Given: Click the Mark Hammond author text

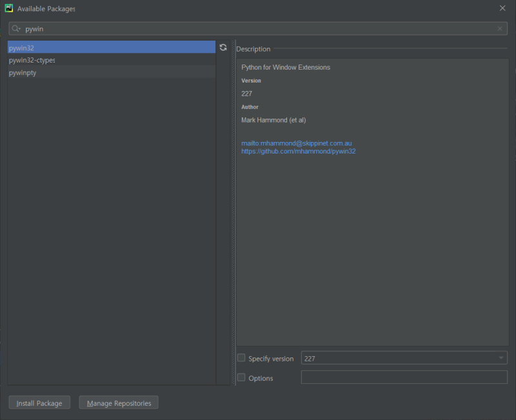Looking at the screenshot, I should 273,120.
